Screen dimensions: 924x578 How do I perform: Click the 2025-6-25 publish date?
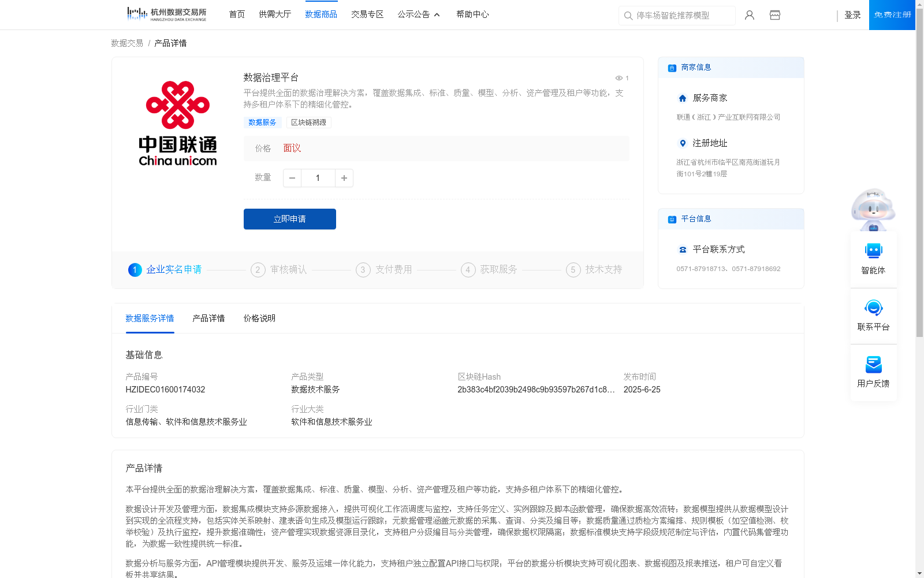click(x=642, y=390)
